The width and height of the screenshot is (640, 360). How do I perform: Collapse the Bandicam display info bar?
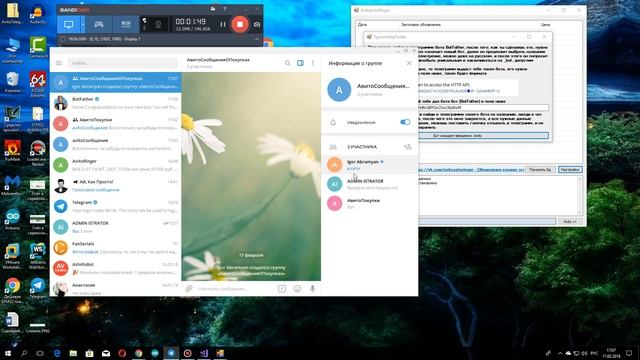pyautogui.click(x=256, y=39)
